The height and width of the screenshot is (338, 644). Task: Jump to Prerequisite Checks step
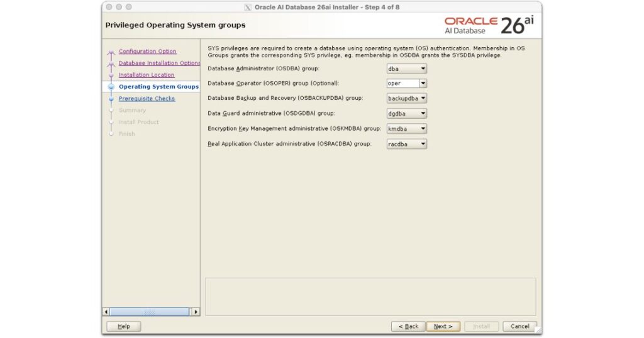(x=147, y=99)
